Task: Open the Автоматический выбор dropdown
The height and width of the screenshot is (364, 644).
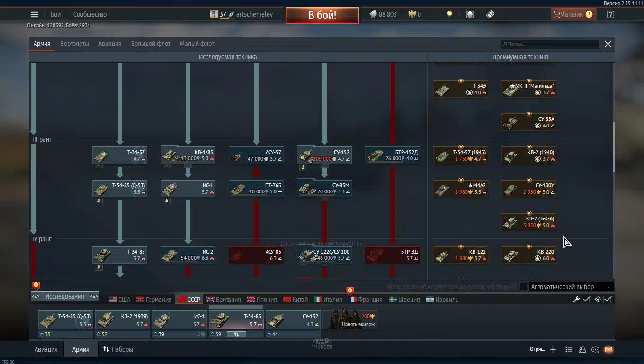Action: 572,287
